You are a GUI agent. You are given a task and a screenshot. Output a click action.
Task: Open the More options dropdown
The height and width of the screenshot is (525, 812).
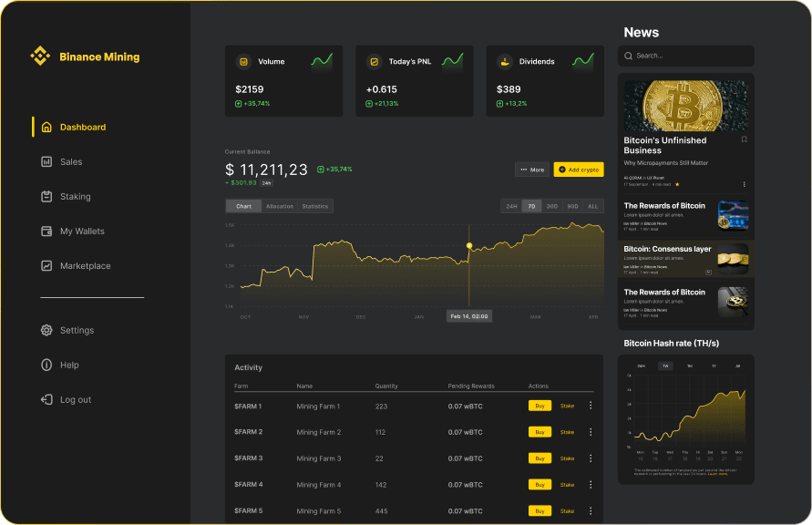(x=532, y=170)
